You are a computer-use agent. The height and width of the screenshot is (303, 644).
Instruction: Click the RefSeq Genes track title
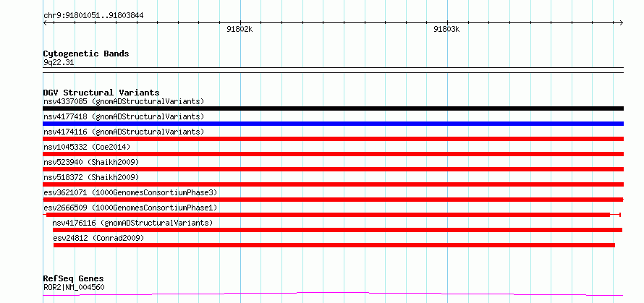(x=74, y=279)
